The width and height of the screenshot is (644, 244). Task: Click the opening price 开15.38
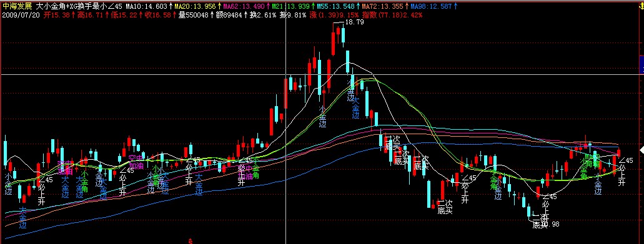click(x=57, y=15)
